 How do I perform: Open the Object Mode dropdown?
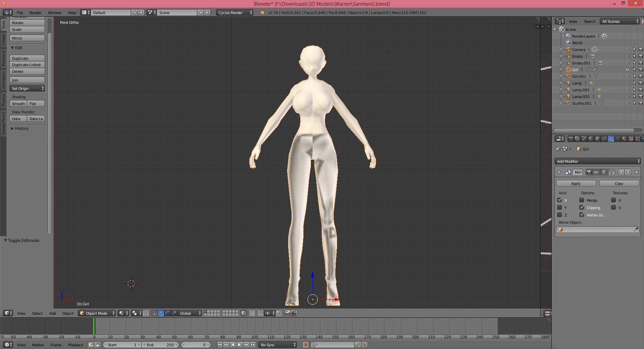97,313
